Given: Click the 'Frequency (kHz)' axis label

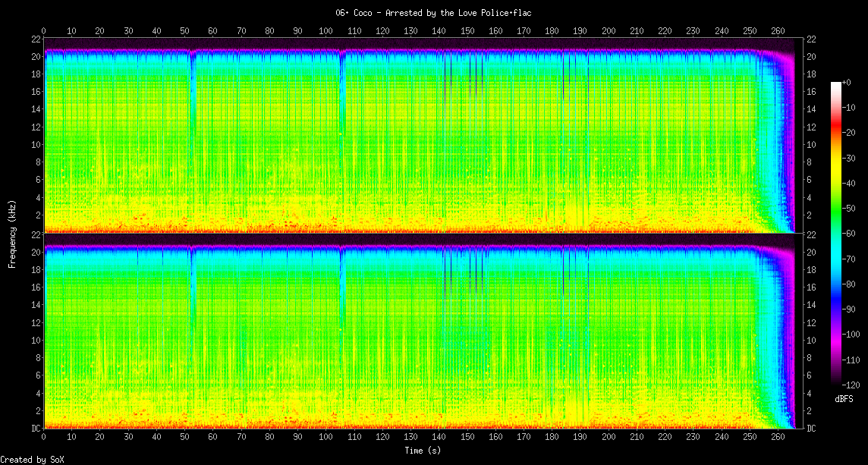Looking at the screenshot, I should (x=12, y=233).
